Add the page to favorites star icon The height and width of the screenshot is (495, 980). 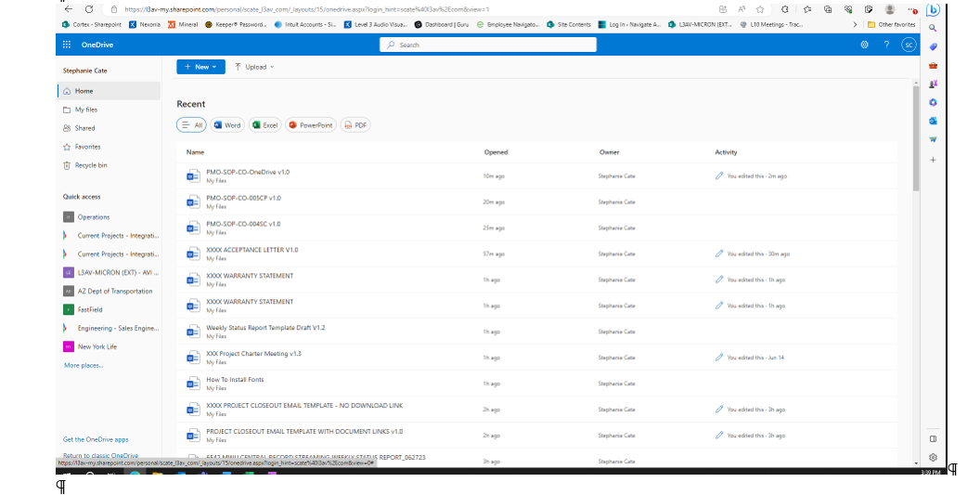tap(760, 9)
